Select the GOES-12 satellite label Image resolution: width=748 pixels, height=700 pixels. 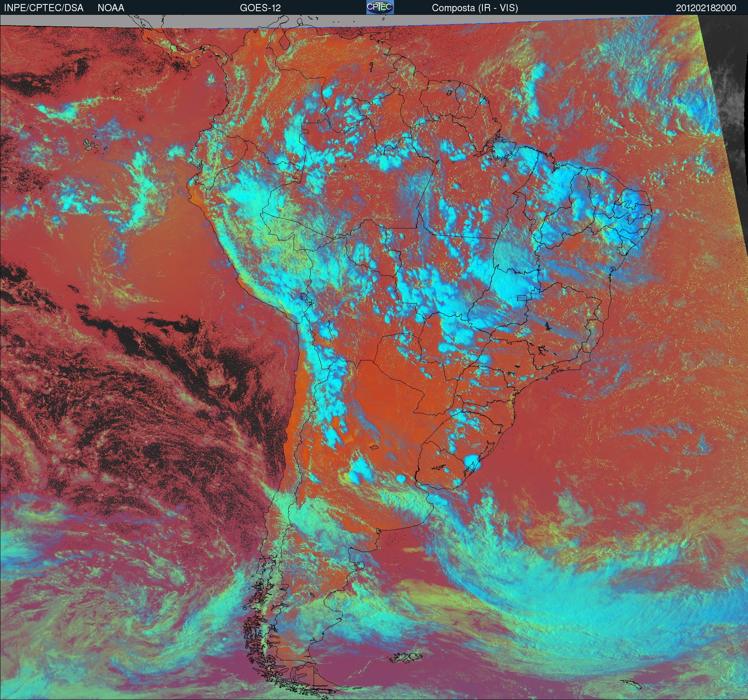260,8
